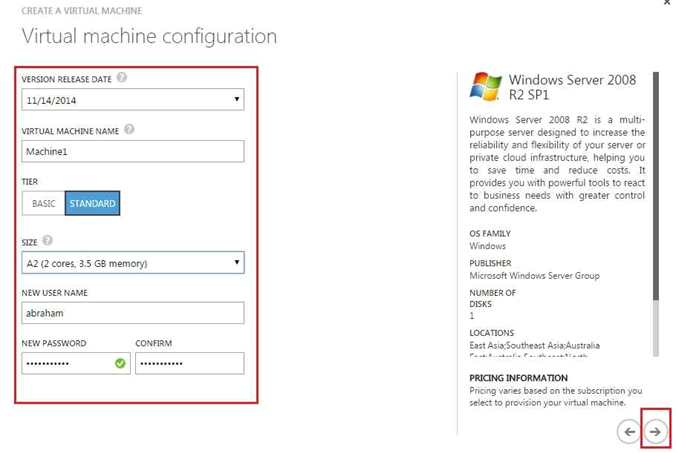Viewport: 676px width, 453px height.
Task: Click the 'OS FAMILY' label
Action: [x=490, y=234]
